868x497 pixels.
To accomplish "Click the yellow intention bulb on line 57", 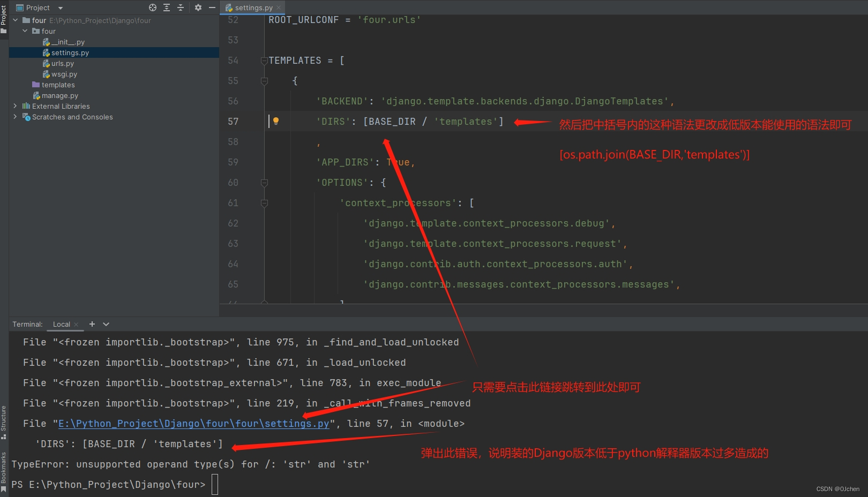I will point(276,121).
